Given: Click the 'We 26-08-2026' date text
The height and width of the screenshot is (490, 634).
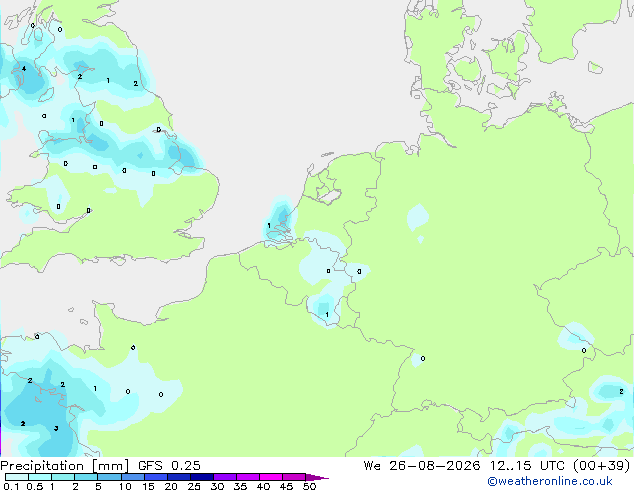Looking at the screenshot, I should pyautogui.click(x=422, y=465).
